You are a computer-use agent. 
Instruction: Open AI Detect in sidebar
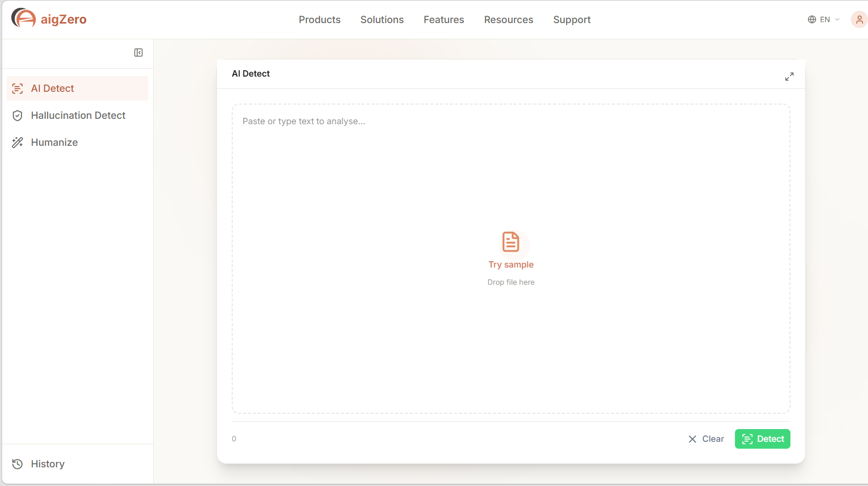pos(77,88)
